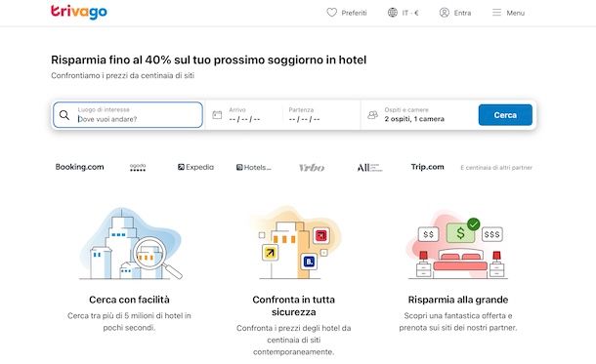Click the ALL Accor partner logo

click(369, 168)
